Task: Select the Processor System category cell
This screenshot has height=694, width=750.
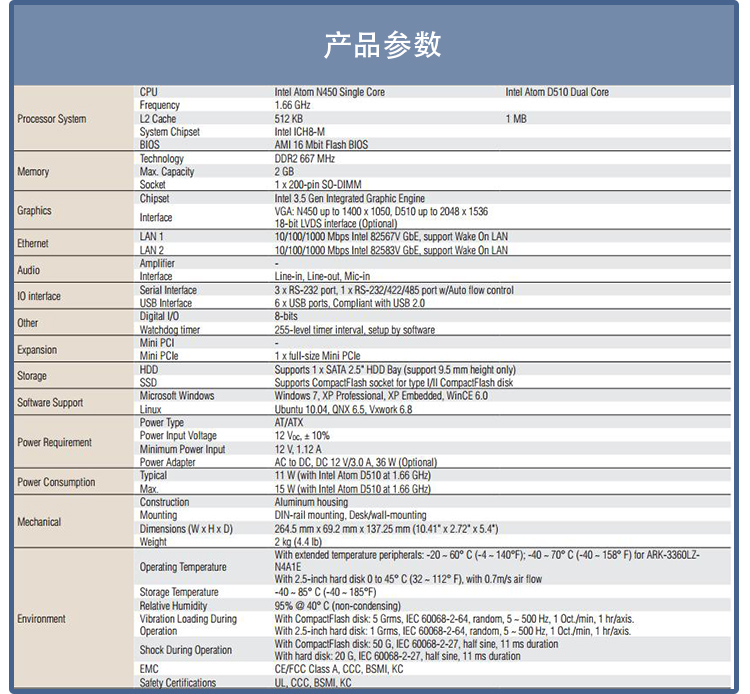Action: click(x=52, y=119)
